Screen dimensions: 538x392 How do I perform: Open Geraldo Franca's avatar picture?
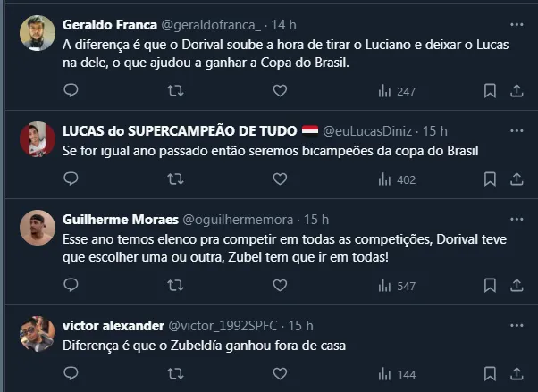(38, 34)
